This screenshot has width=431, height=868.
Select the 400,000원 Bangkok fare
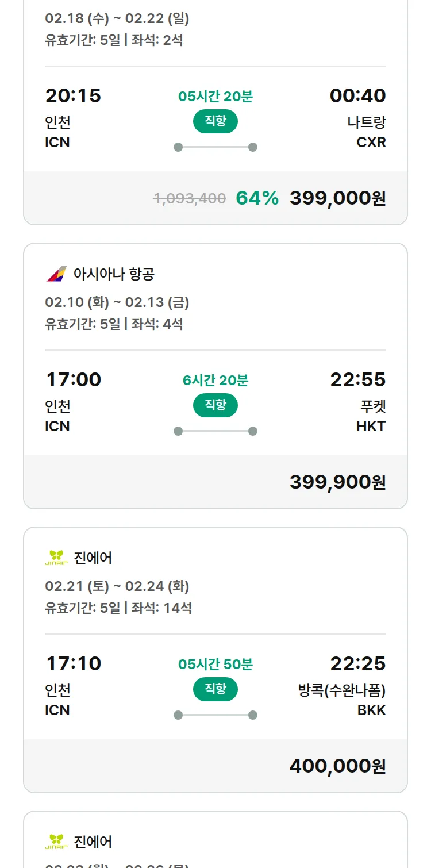[337, 766]
